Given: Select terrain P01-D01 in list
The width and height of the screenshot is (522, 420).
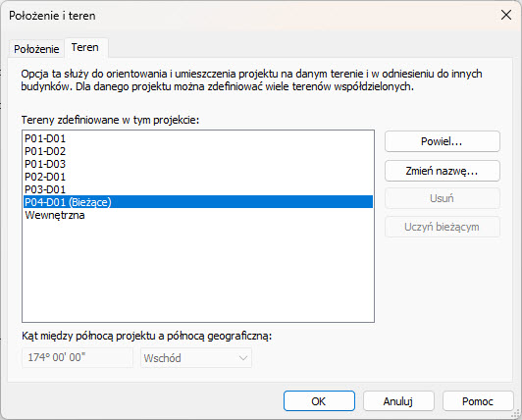Looking at the screenshot, I should [x=198, y=138].
